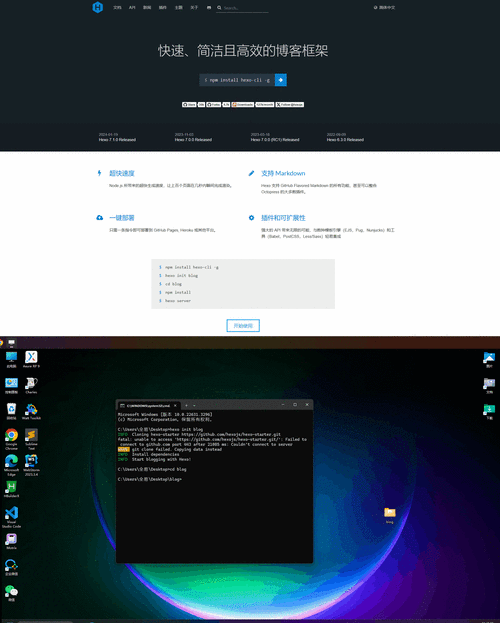500x623 pixels.
Task: Click the Hexo logo in the header
Action: point(97,7)
